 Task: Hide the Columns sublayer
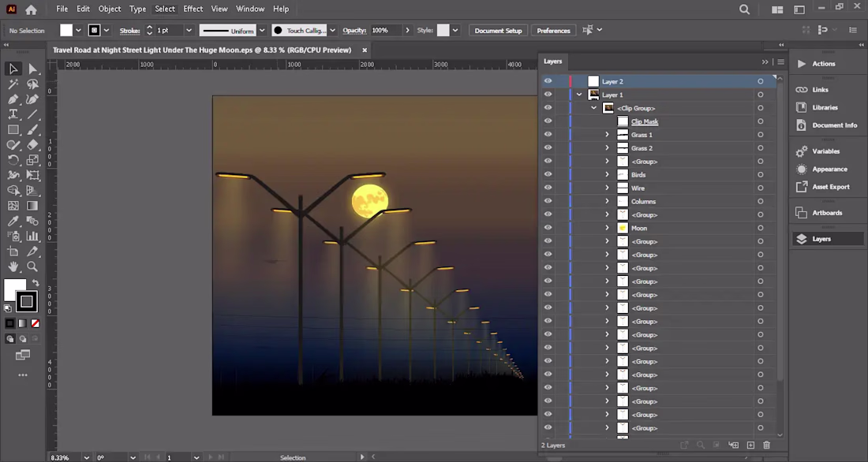(x=548, y=201)
